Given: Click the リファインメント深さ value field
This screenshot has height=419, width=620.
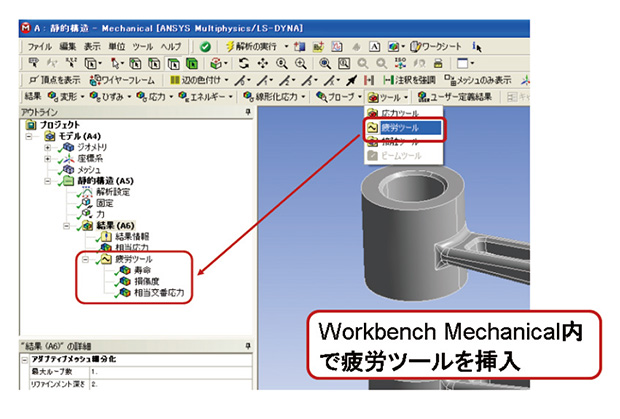Looking at the screenshot, I should point(171,384).
